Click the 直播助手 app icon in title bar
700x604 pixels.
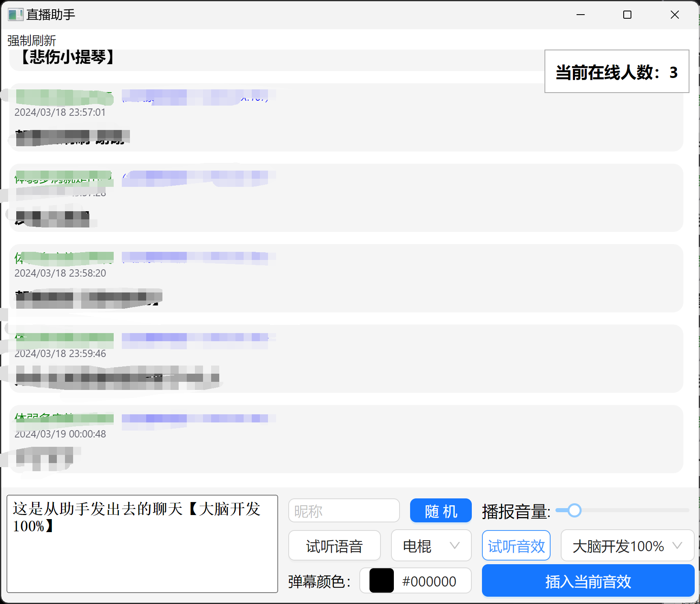point(15,15)
